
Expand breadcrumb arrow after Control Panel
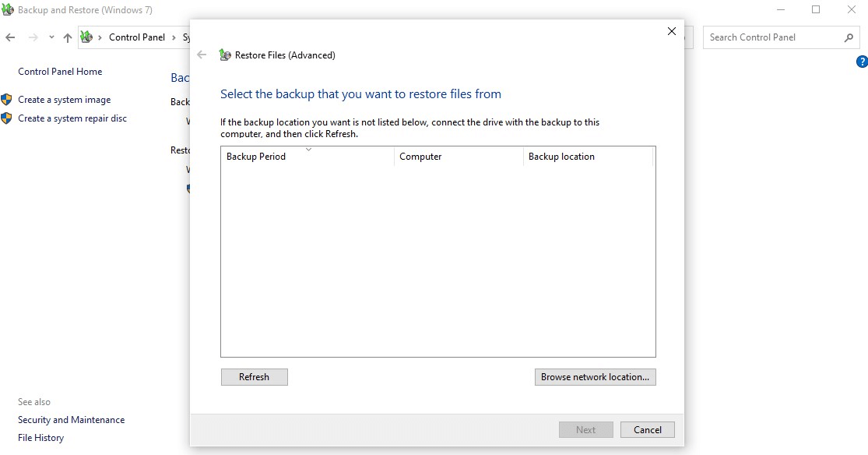pos(174,37)
